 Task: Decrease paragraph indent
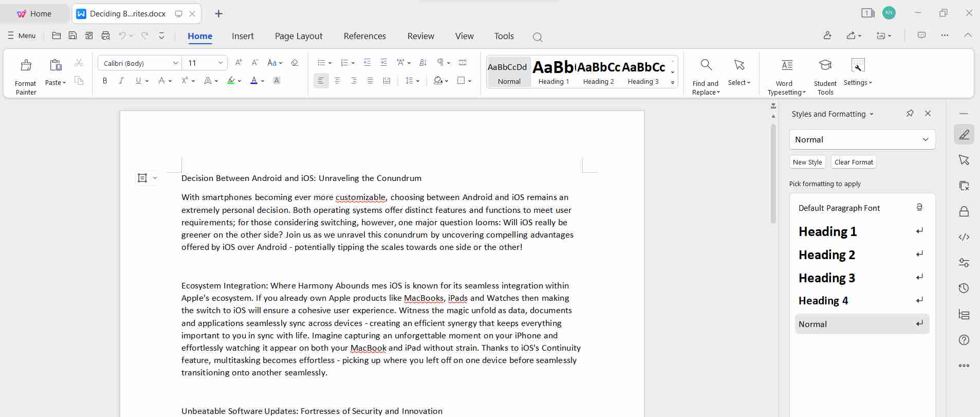point(367,63)
